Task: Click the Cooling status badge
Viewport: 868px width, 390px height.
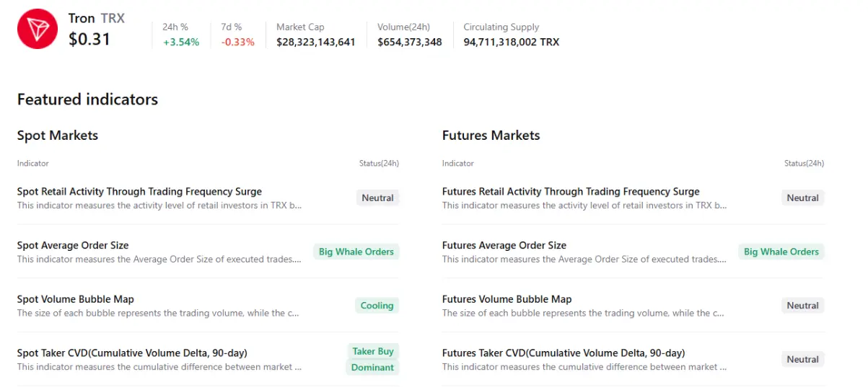Action: [377, 306]
